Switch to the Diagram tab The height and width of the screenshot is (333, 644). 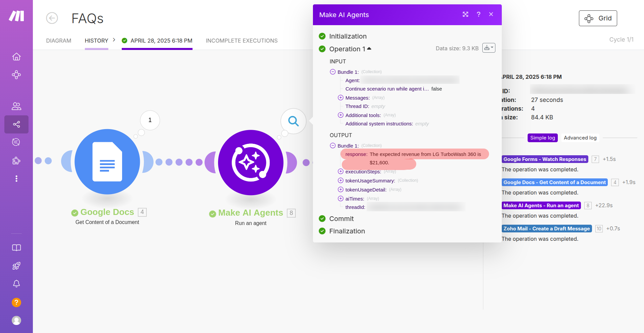(59, 41)
